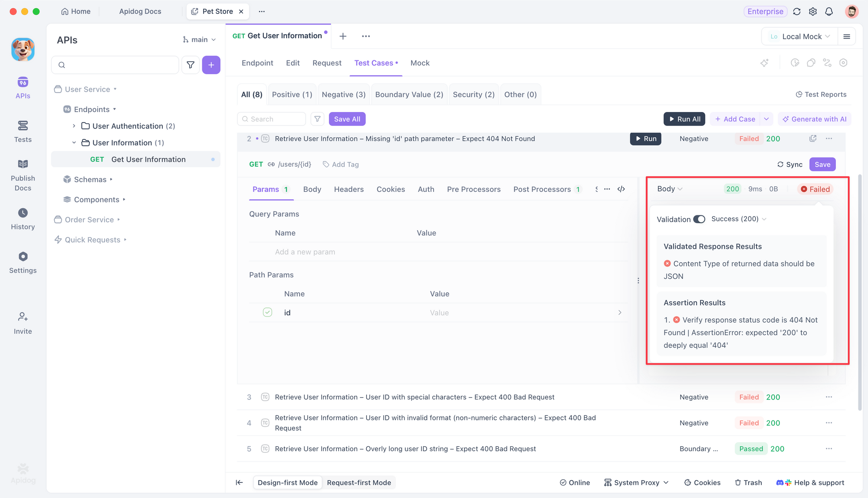Collapse the User Information folder
The width and height of the screenshot is (868, 498).
(74, 142)
